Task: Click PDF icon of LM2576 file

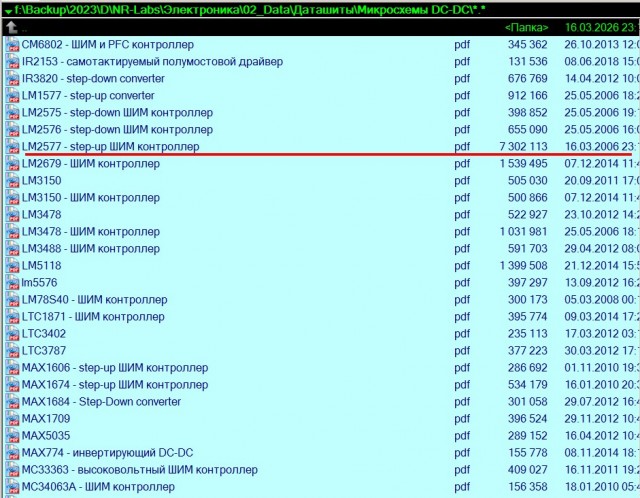Action: [x=13, y=130]
